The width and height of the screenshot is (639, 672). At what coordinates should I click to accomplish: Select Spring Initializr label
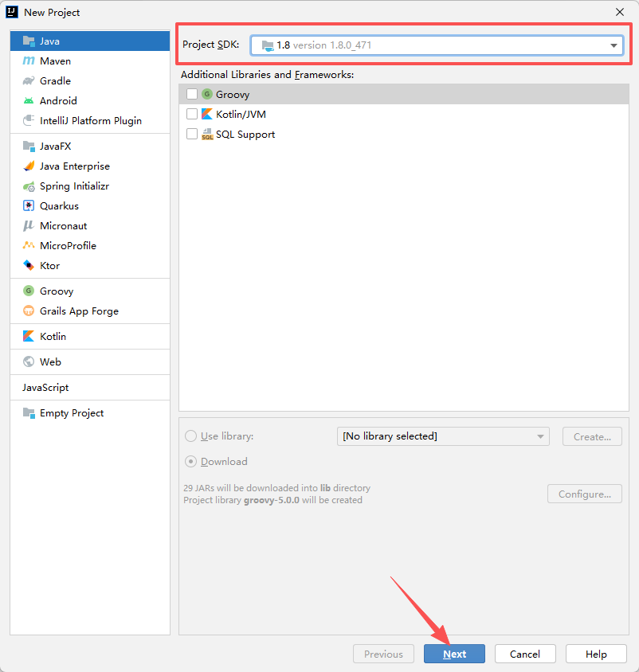click(75, 186)
